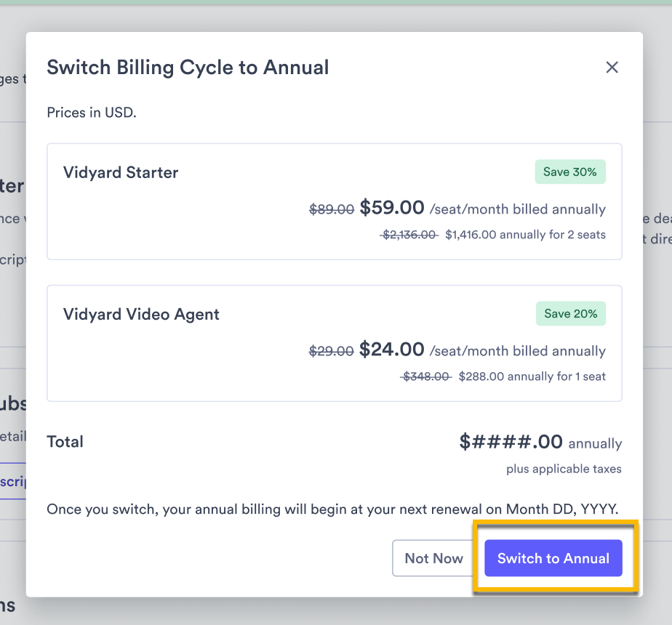Click the renewal date disclaimer text

[x=332, y=509]
